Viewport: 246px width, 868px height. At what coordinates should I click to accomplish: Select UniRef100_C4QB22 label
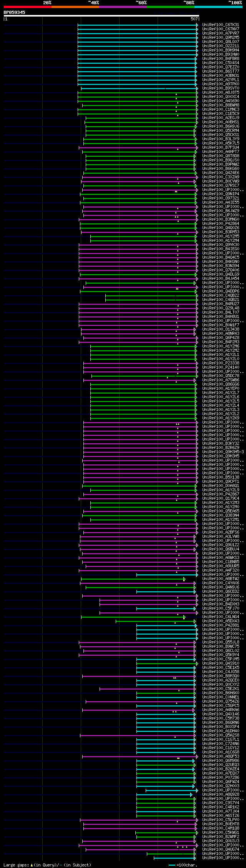(x=221, y=295)
